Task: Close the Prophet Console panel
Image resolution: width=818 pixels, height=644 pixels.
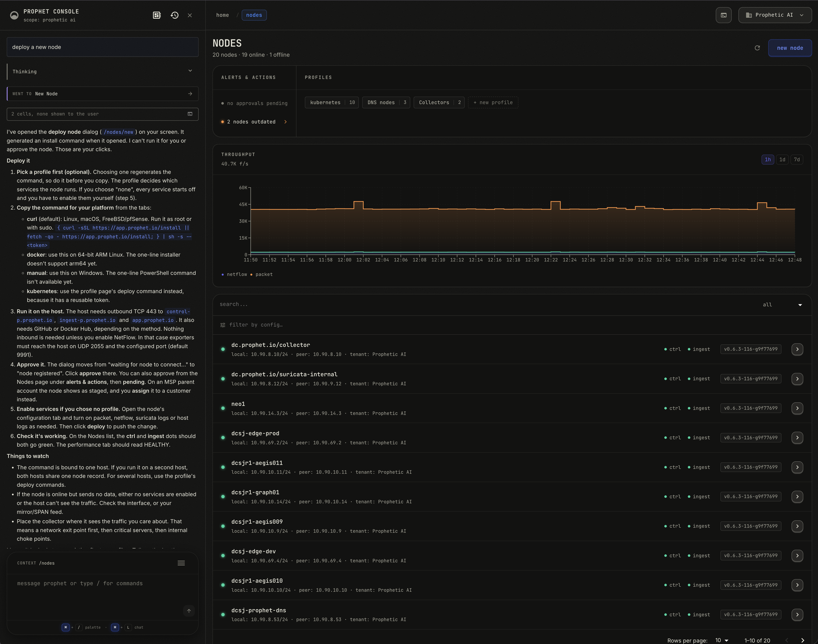Action: coord(190,16)
